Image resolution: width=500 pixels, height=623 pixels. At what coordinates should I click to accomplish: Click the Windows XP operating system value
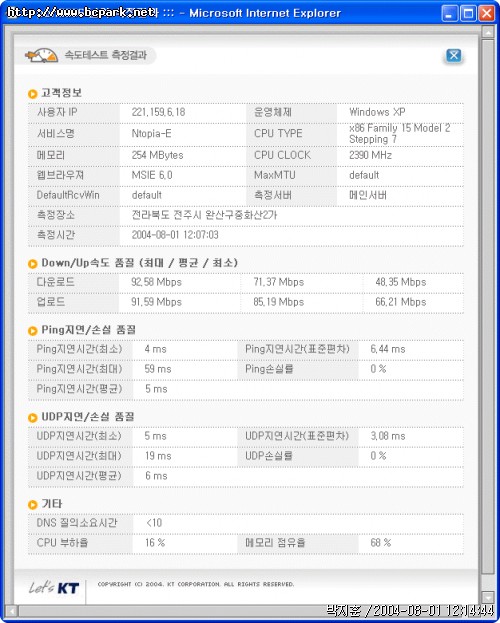[377, 112]
